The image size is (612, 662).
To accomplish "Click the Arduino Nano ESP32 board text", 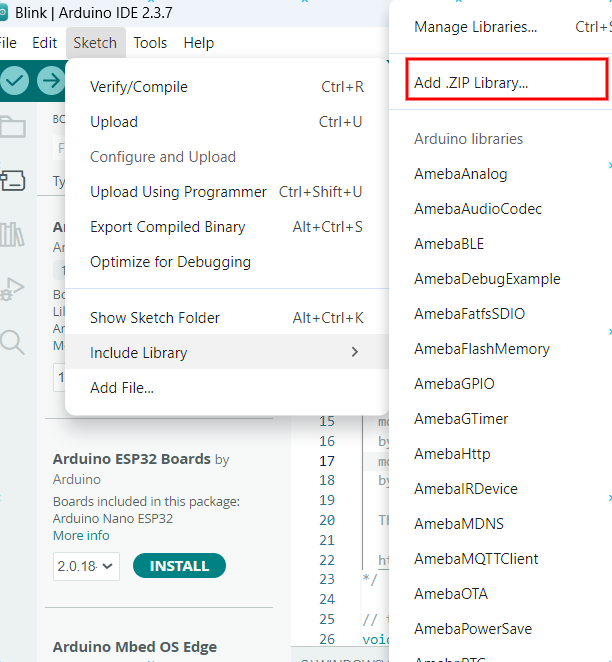I will pyautogui.click(x=113, y=518).
